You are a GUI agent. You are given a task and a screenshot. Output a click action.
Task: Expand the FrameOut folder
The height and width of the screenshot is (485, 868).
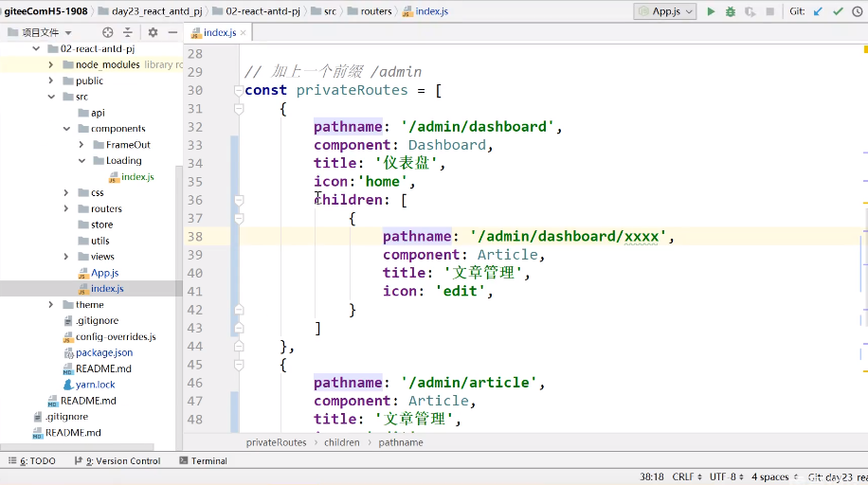(x=81, y=145)
